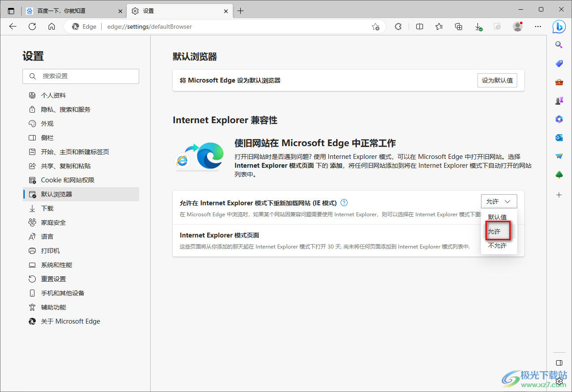Open 重置设置 section
572x392 pixels.
81,279
